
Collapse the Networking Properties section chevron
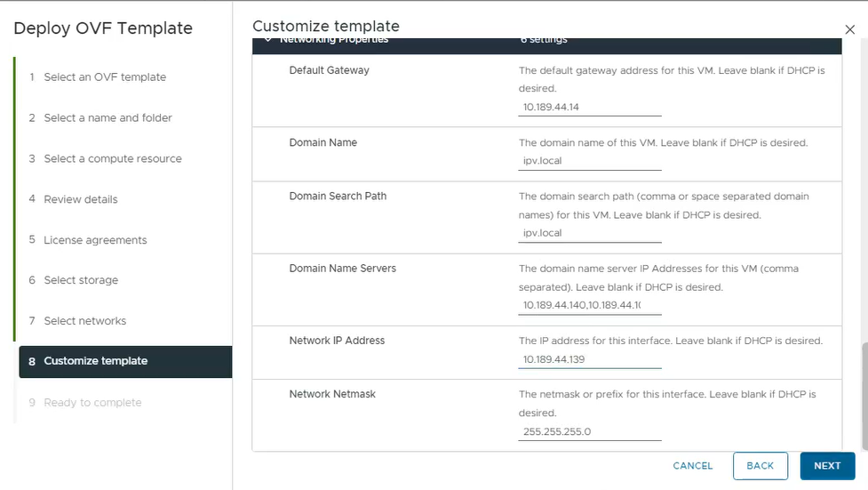pyautogui.click(x=268, y=39)
